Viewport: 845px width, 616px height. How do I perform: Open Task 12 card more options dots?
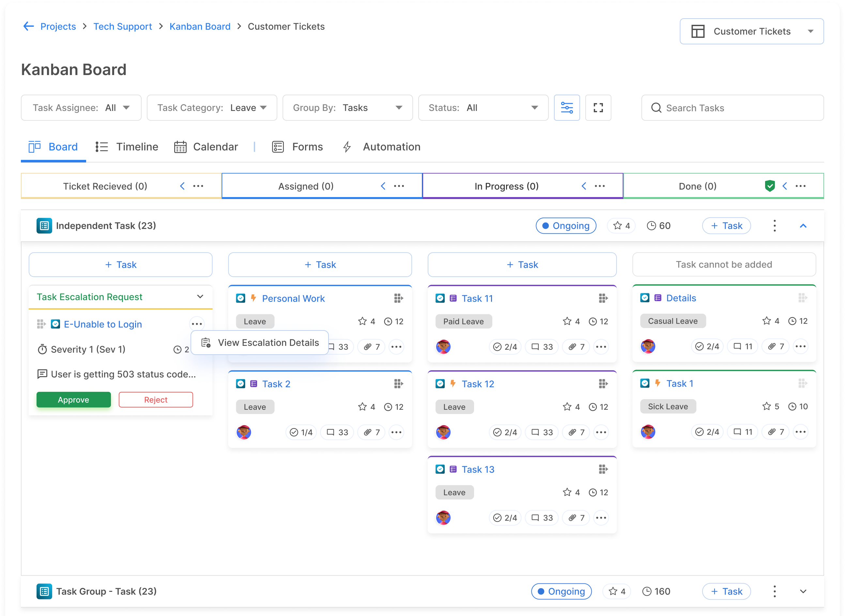tap(601, 432)
